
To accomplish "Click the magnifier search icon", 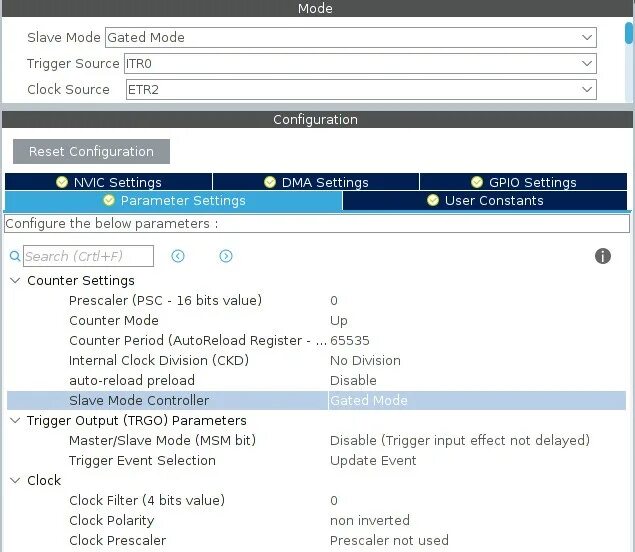I will point(15,256).
